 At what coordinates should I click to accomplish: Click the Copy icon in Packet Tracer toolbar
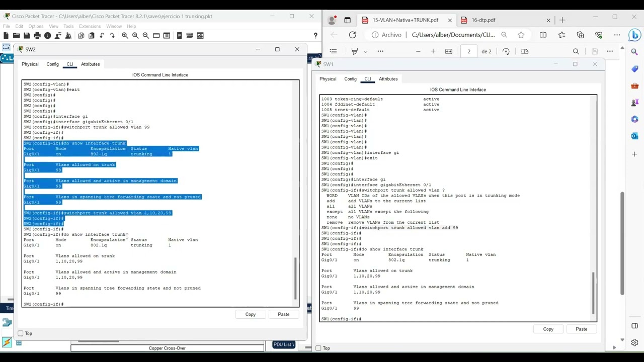pyautogui.click(x=81, y=35)
